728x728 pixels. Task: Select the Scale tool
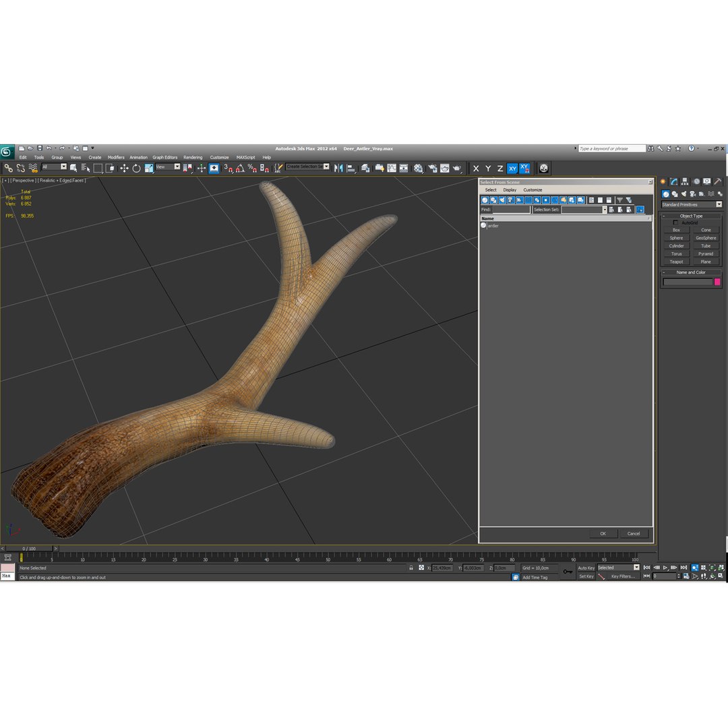point(148,168)
